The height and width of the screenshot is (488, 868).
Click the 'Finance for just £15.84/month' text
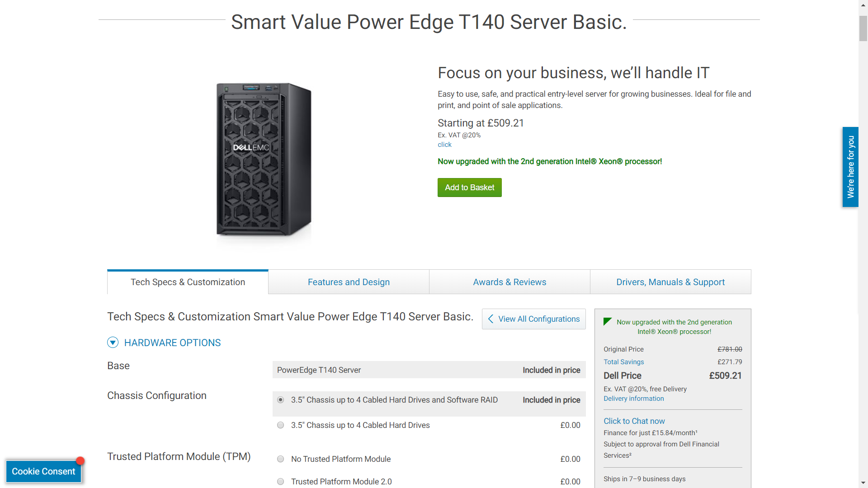point(650,433)
